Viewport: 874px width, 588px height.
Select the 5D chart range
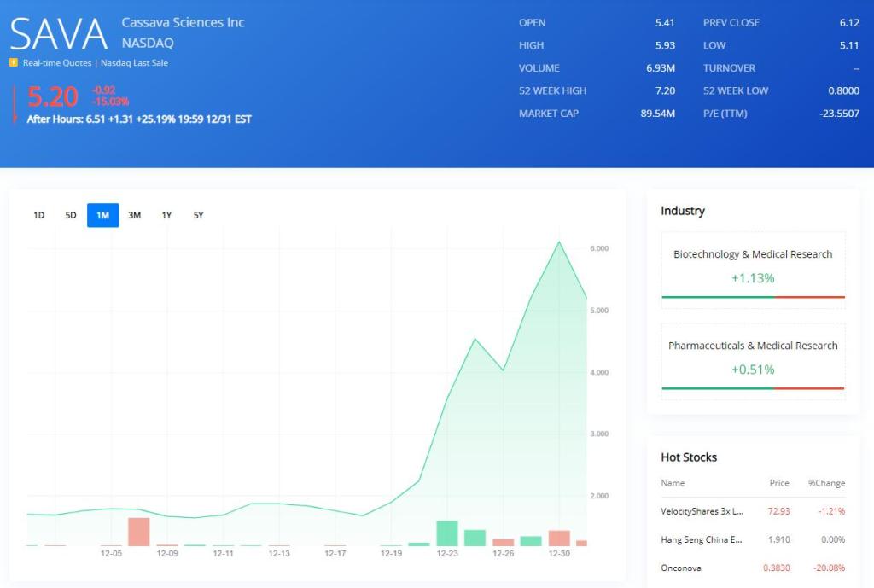[x=71, y=215]
